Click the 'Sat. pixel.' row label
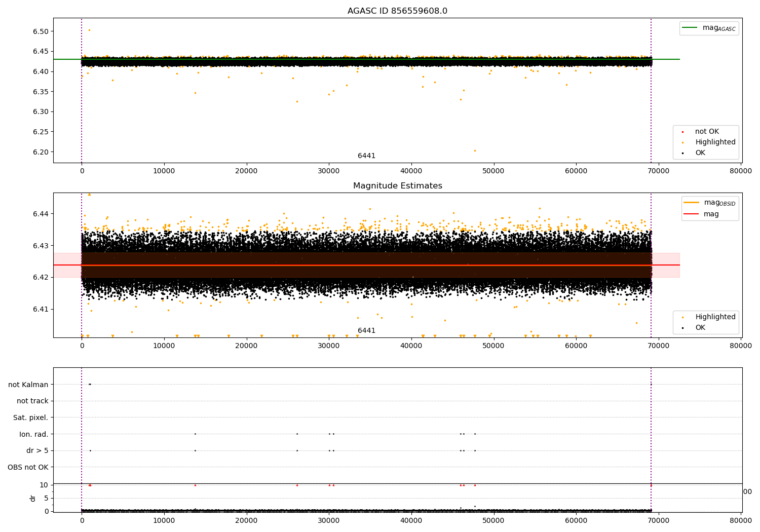 click(31, 418)
